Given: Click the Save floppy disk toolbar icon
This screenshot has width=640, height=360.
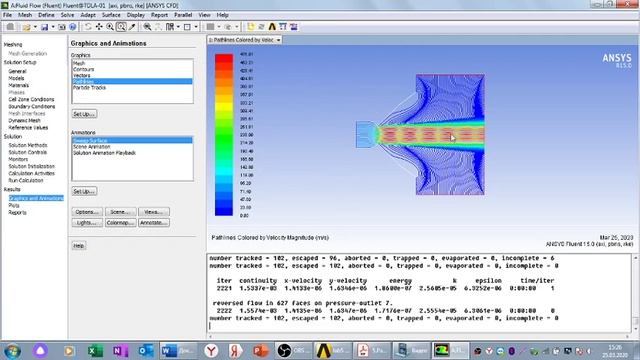Looking at the screenshot, I should [44, 27].
